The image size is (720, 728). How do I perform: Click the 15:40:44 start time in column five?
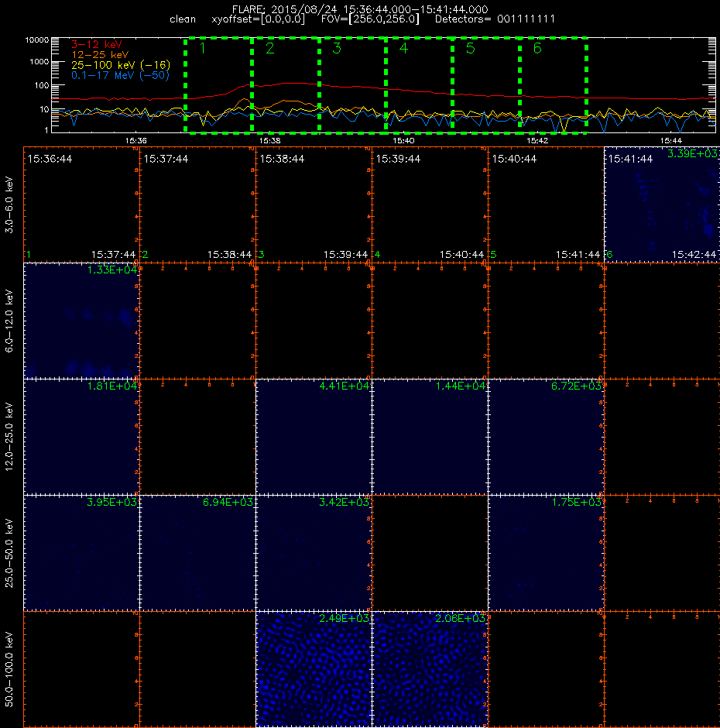[514, 159]
